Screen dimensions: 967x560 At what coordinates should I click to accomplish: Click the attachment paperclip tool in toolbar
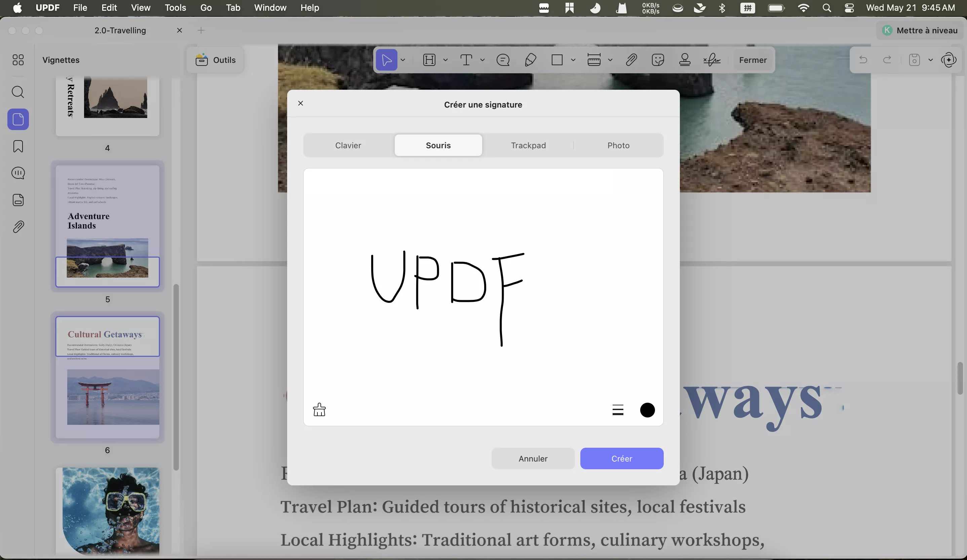tap(631, 60)
